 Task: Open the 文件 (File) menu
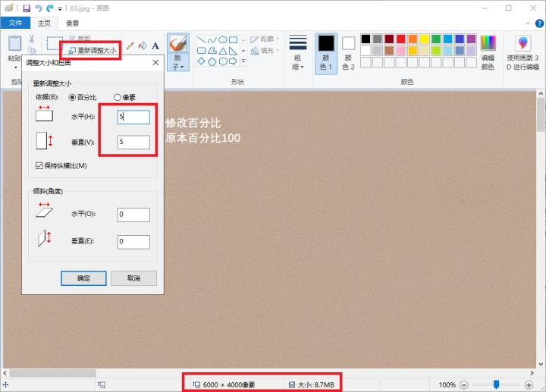coord(15,24)
